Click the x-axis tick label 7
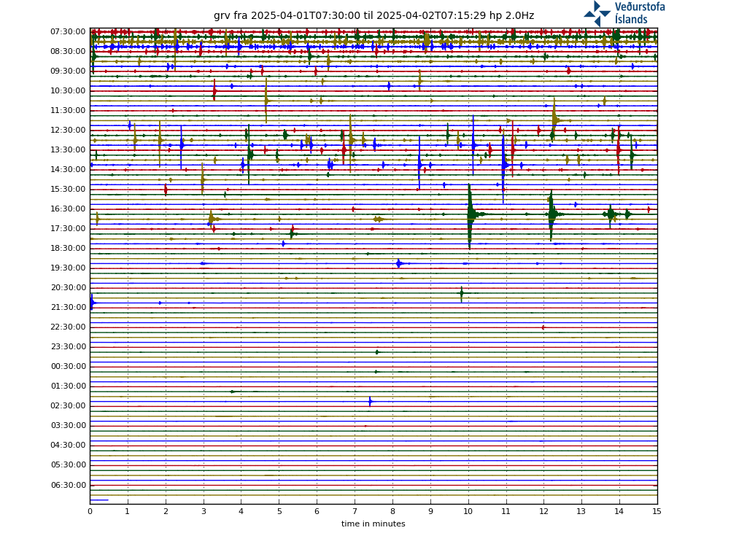Image resolution: width=747 pixels, height=560 pixels. 355,511
